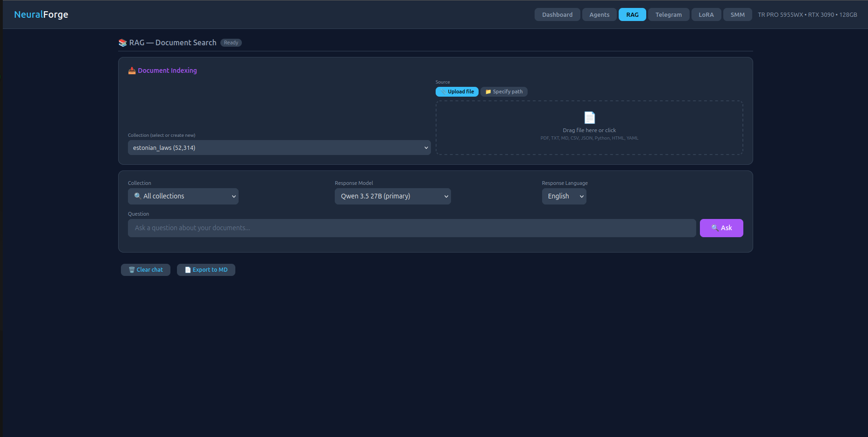Expand the All collections dropdown
The height and width of the screenshot is (437, 868).
click(x=183, y=196)
